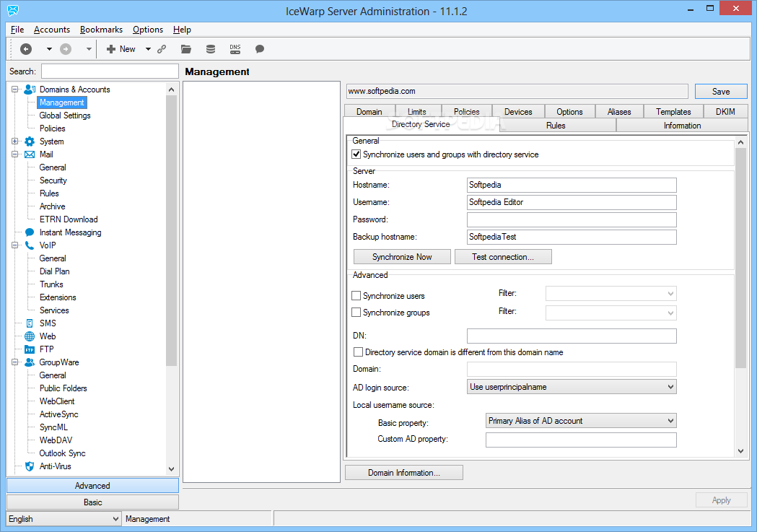Image resolution: width=757 pixels, height=532 pixels.
Task: Click the Search input field
Action: (110, 71)
